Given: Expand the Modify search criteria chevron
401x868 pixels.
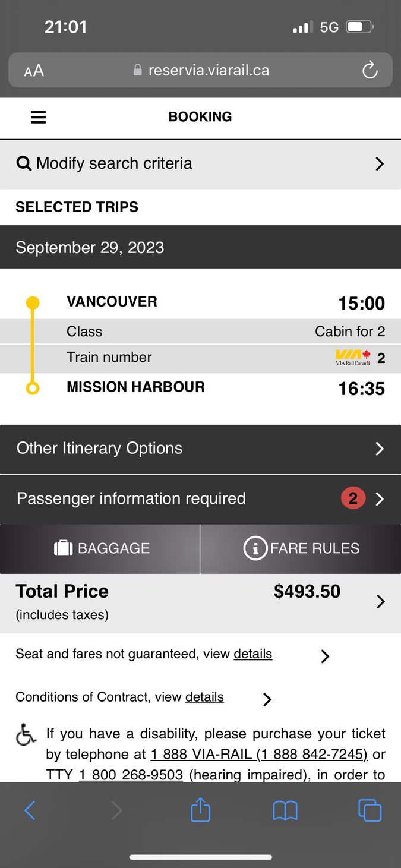Looking at the screenshot, I should 380,164.
